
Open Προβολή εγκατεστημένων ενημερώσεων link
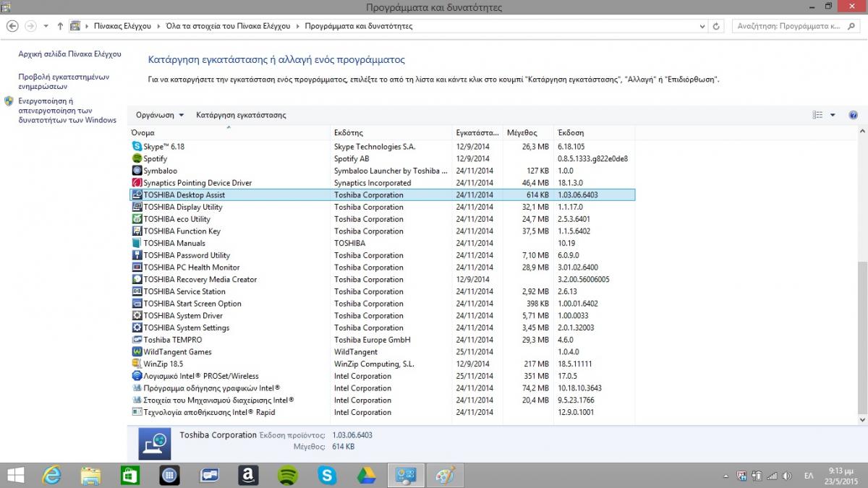point(64,81)
